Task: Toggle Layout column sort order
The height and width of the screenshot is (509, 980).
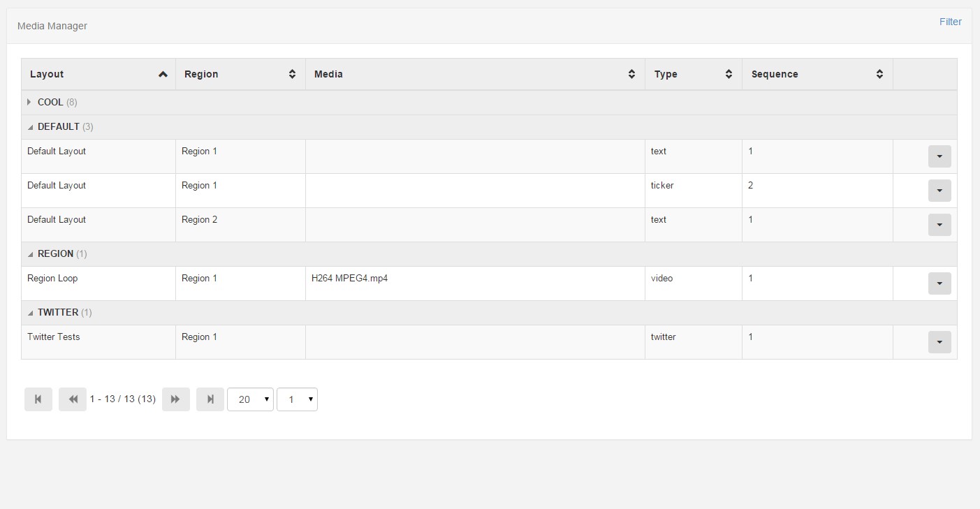Action: (163, 74)
